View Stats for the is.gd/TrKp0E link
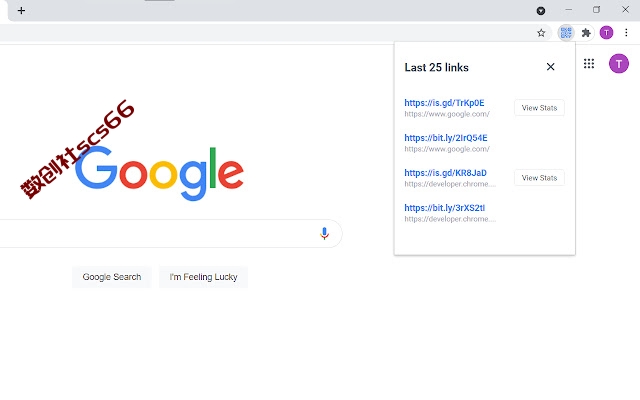Screen dimensions: 640x400 click(539, 108)
